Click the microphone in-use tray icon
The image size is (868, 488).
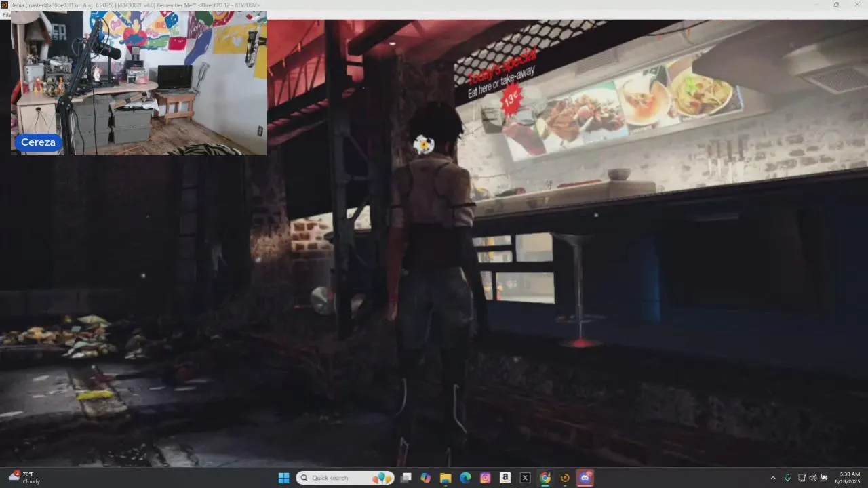[787, 478]
